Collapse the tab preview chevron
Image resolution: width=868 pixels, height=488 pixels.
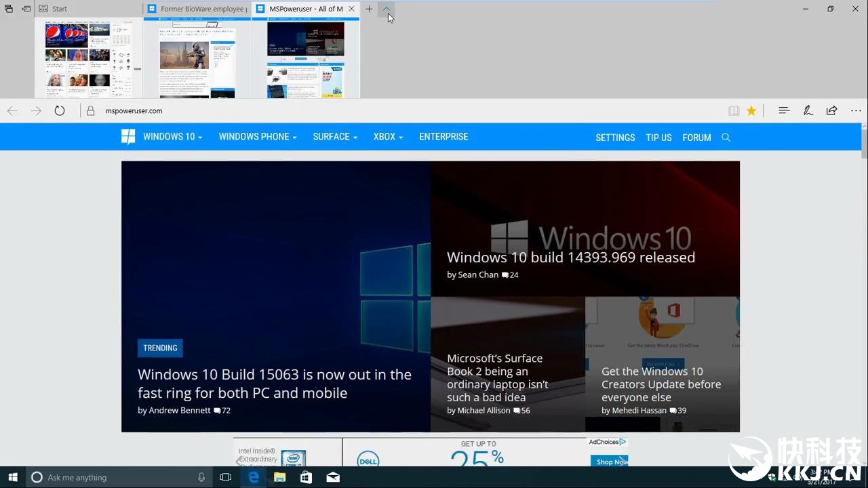point(387,9)
